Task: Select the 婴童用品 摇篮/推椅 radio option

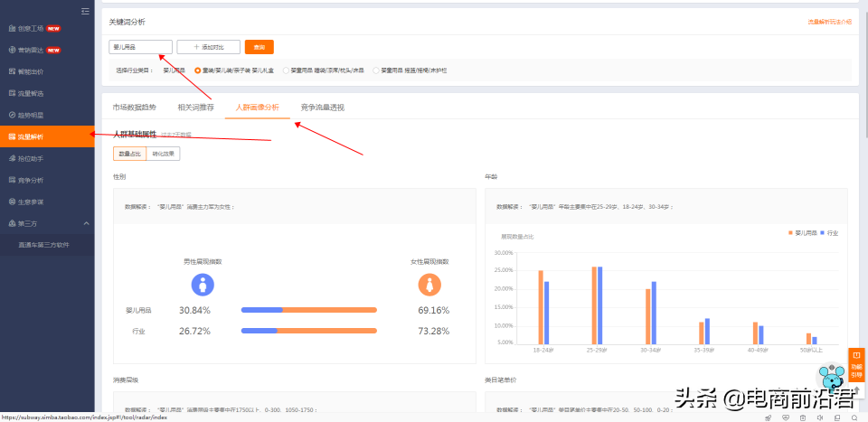Action: [375, 70]
